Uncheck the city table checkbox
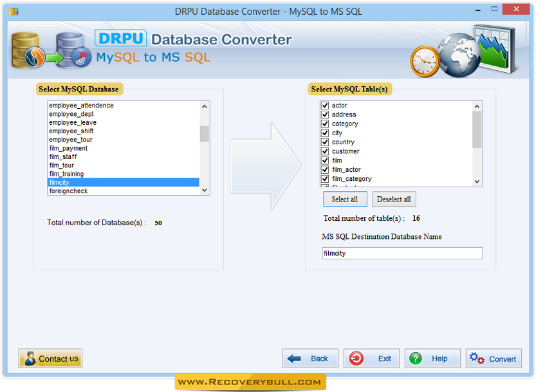 [325, 133]
